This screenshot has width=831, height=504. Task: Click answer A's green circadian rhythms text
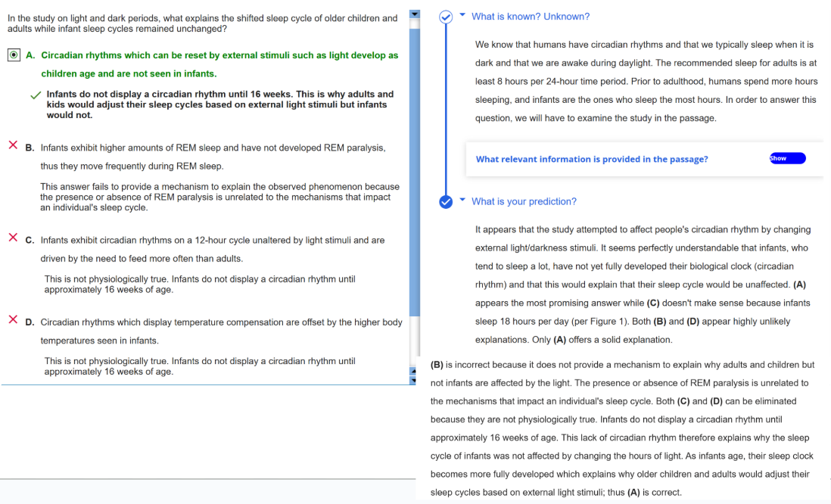(x=219, y=56)
